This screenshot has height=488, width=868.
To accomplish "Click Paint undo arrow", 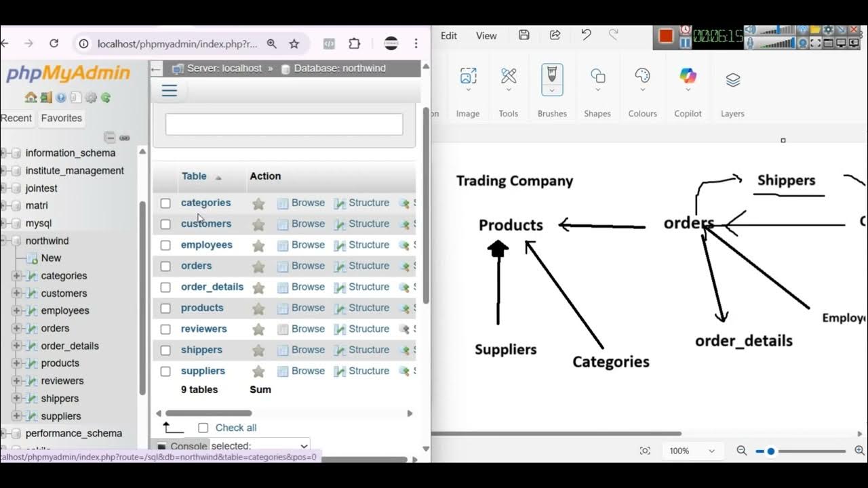I will tap(586, 35).
